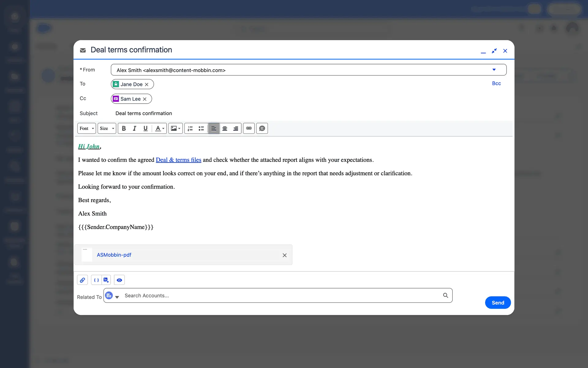Insert a bulleted list
Image resolution: width=588 pixels, height=368 pixels.
click(201, 128)
